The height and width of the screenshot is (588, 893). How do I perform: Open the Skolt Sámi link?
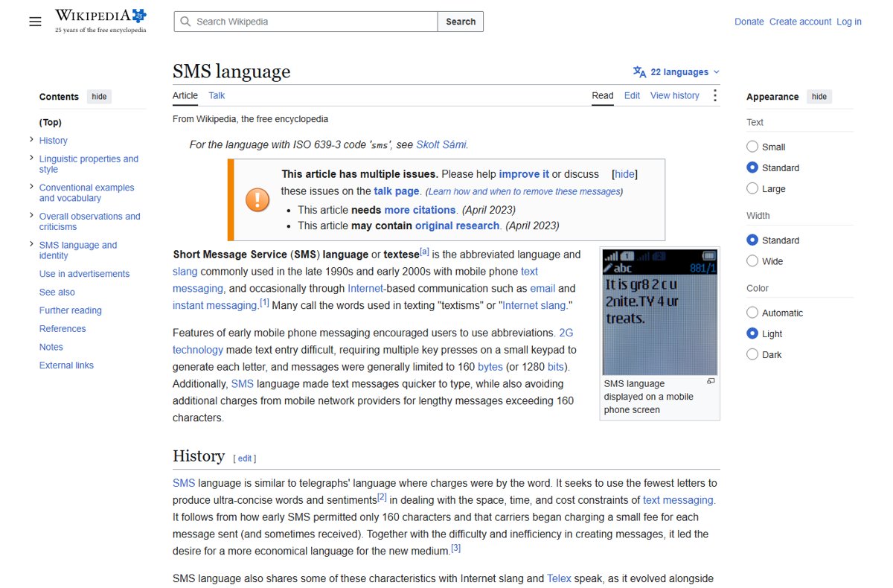(x=441, y=144)
